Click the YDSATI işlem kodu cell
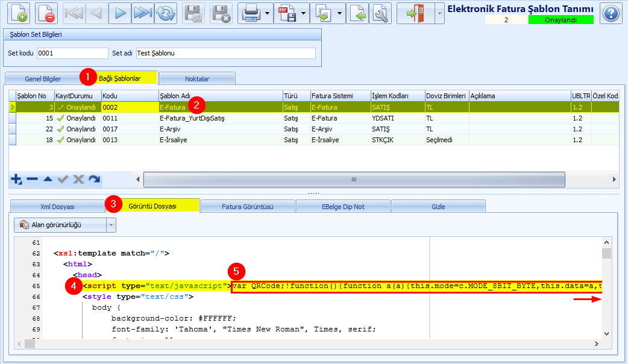The width and height of the screenshot is (628, 364). [x=398, y=118]
